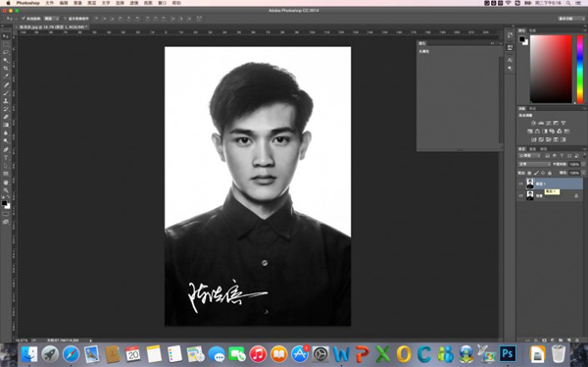Open the Character panel icon in collapsed dock
This screenshot has height=367, width=588.
click(510, 60)
